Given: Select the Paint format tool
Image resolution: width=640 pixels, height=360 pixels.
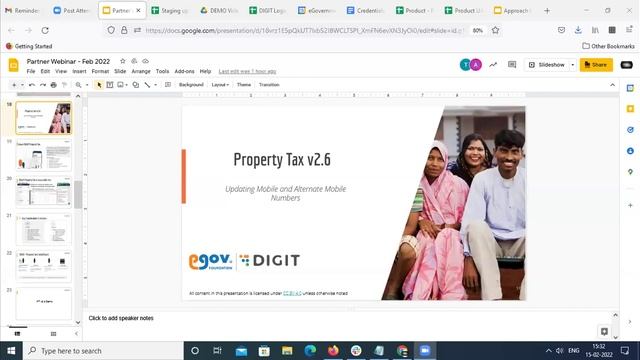Looking at the screenshot, I should (64, 85).
